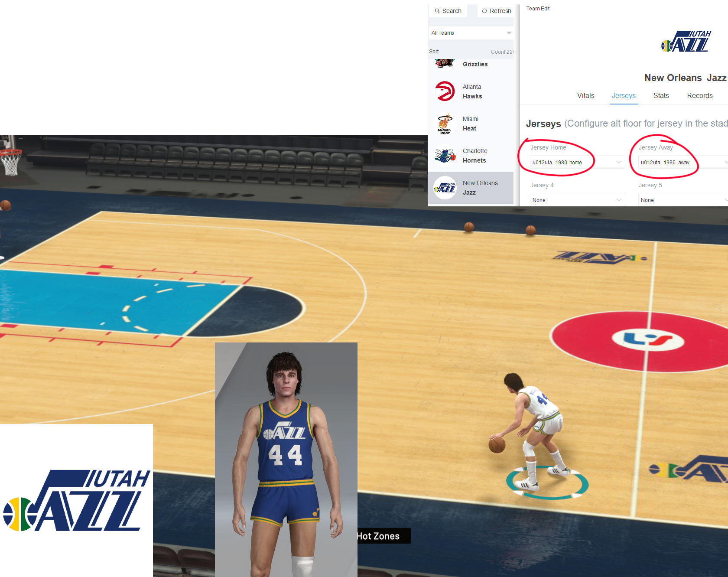
Task: Select the Grizzlies team row
Action: pyautogui.click(x=471, y=64)
